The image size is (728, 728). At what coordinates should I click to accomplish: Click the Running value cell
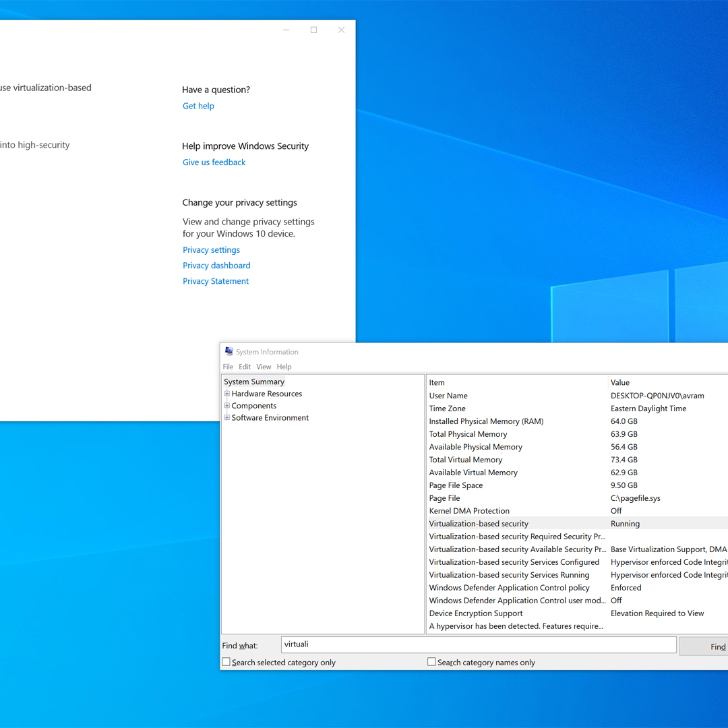(x=625, y=524)
